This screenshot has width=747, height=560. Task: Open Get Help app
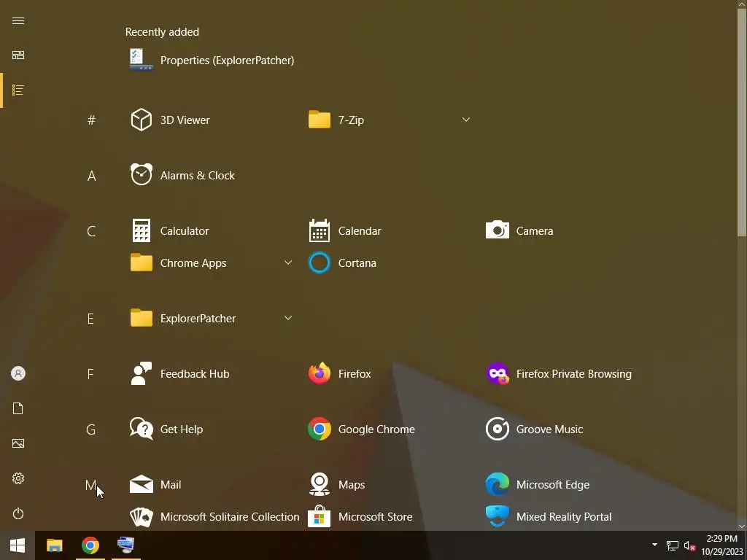pos(167,429)
